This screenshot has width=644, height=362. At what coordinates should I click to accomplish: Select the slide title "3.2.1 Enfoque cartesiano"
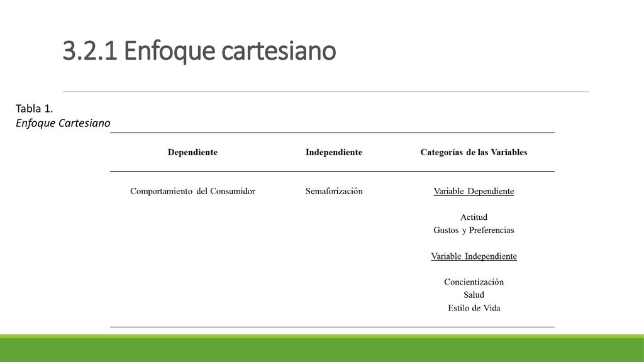(199, 50)
